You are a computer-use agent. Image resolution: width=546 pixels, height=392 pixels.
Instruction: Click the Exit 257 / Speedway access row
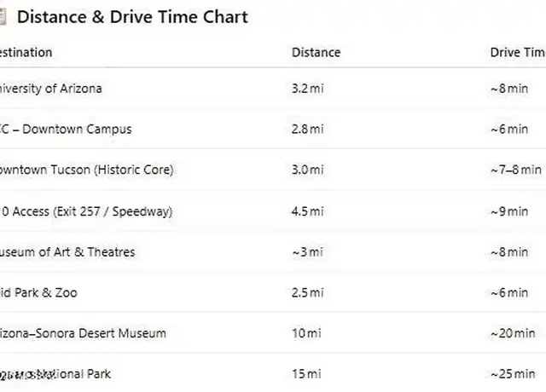[x=85, y=210]
